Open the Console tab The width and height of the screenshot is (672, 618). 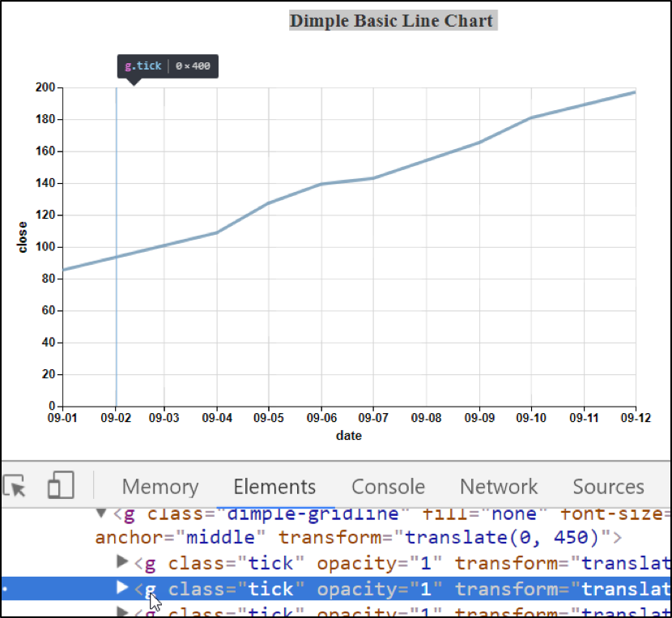(x=389, y=487)
